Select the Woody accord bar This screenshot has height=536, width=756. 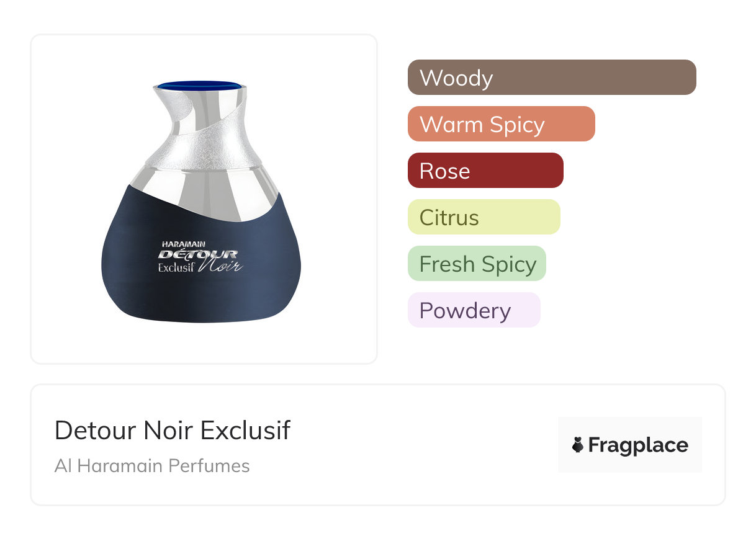(551, 78)
